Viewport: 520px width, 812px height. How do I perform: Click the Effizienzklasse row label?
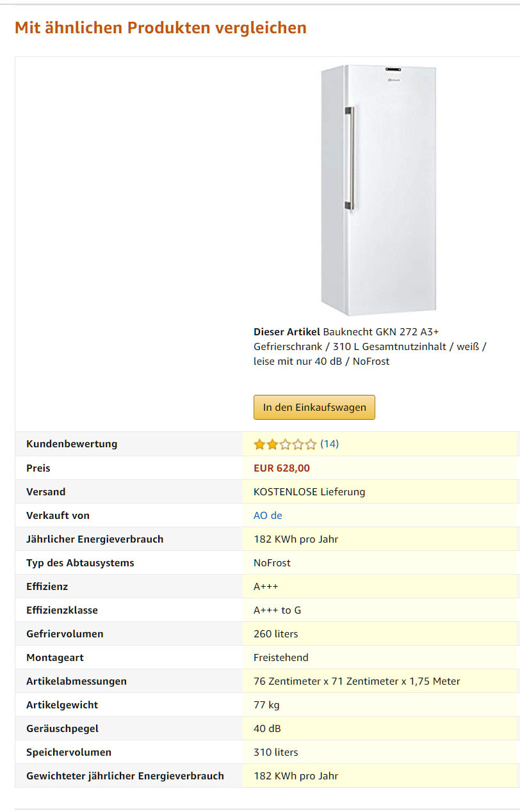[x=62, y=610]
